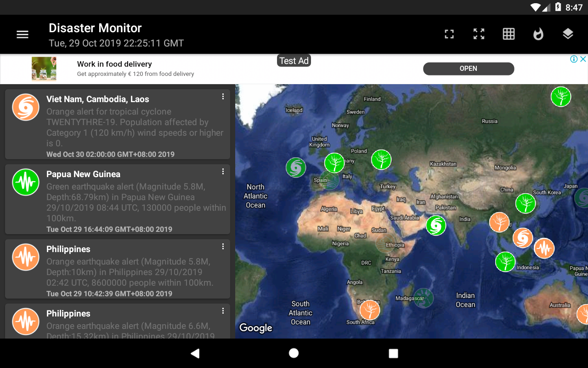Open overflow menu on Philippines 6.6M card
588x368 pixels.
coord(223,311)
